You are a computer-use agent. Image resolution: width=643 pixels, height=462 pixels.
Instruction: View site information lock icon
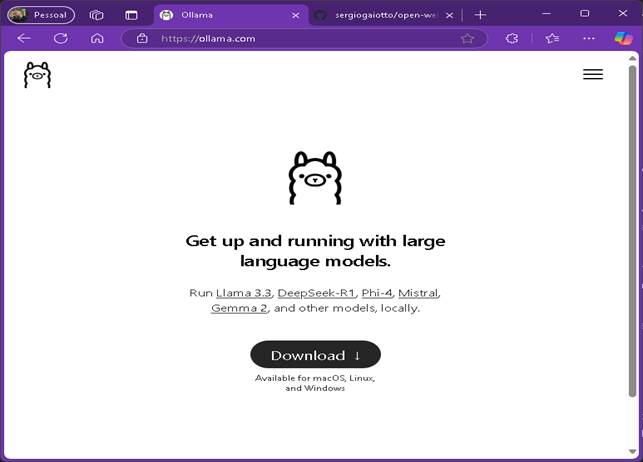142,39
